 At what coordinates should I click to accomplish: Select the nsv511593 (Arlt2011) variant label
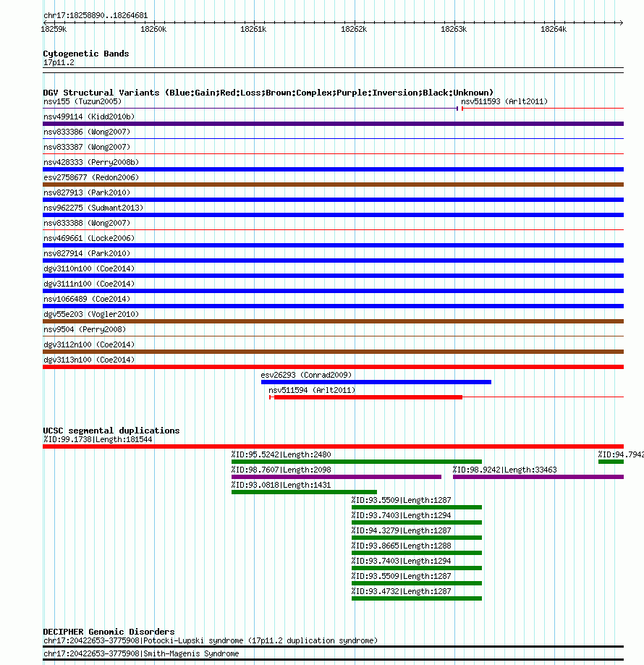click(x=504, y=101)
